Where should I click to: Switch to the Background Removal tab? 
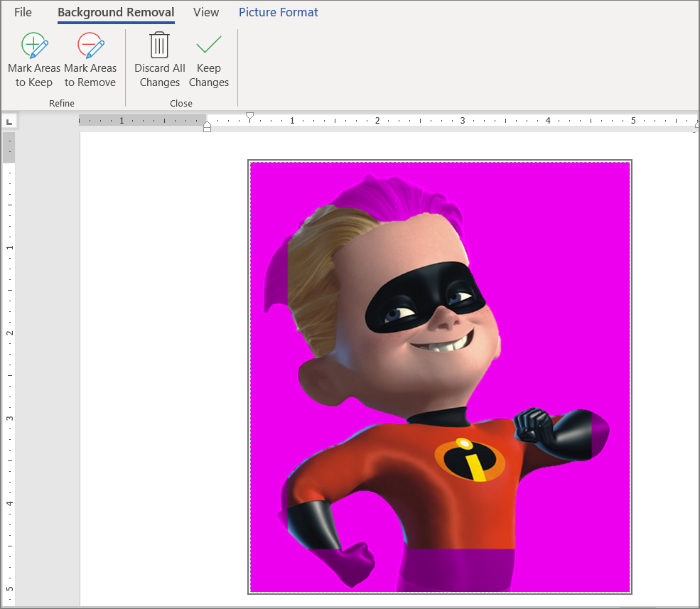pyautogui.click(x=116, y=13)
